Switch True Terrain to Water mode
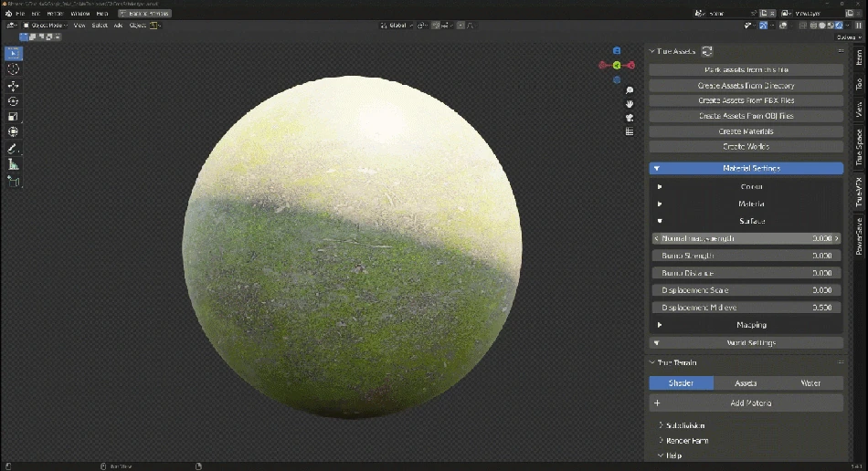This screenshot has width=868, height=471. click(810, 383)
